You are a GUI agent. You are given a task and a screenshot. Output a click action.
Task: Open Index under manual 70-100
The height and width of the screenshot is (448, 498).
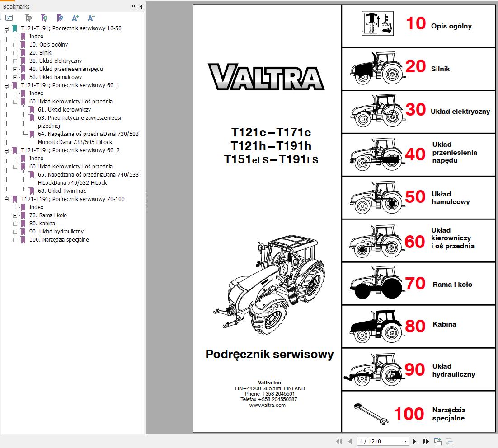[36, 207]
